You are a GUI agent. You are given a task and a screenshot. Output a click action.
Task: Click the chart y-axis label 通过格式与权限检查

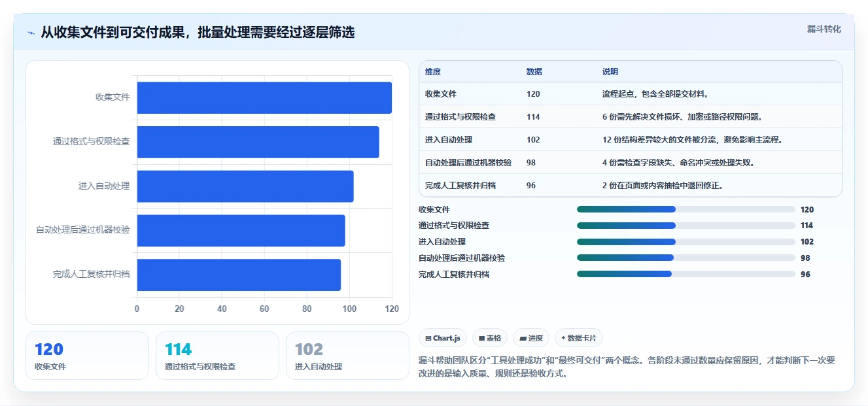coord(92,142)
